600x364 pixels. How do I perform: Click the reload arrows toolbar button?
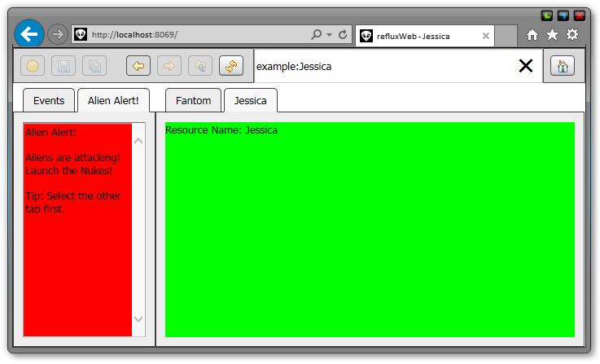(231, 66)
